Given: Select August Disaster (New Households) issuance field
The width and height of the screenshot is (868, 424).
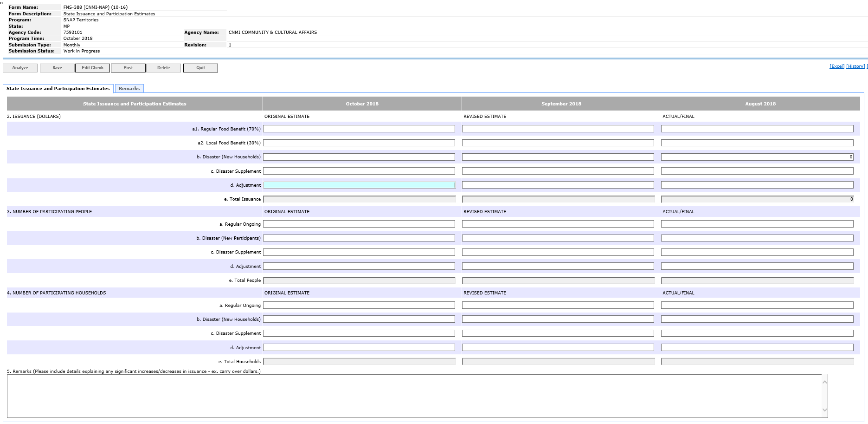Looking at the screenshot, I should tap(757, 157).
